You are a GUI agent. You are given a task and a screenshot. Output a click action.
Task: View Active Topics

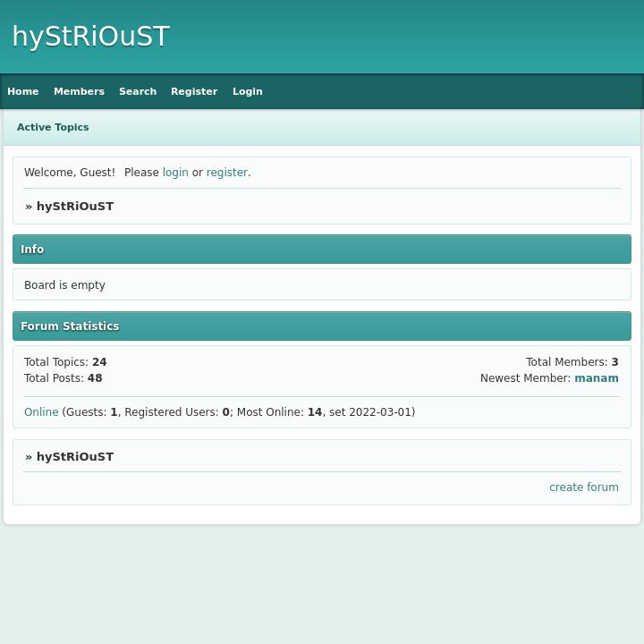tap(53, 127)
